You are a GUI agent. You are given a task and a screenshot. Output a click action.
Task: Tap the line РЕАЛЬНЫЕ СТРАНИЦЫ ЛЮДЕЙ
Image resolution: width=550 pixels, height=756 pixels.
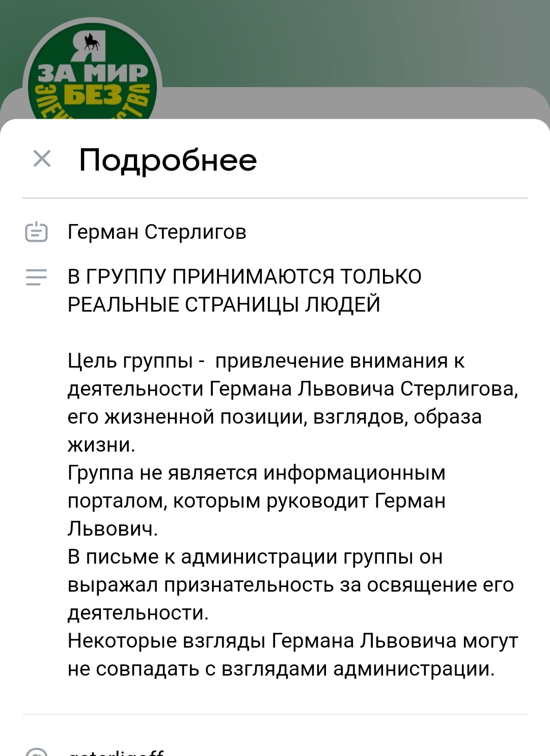click(224, 304)
